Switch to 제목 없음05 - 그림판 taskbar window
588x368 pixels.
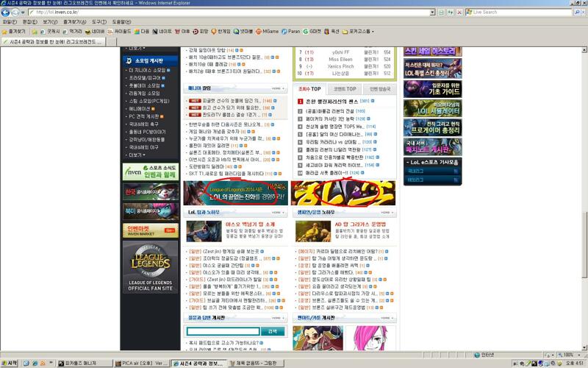tap(256, 363)
